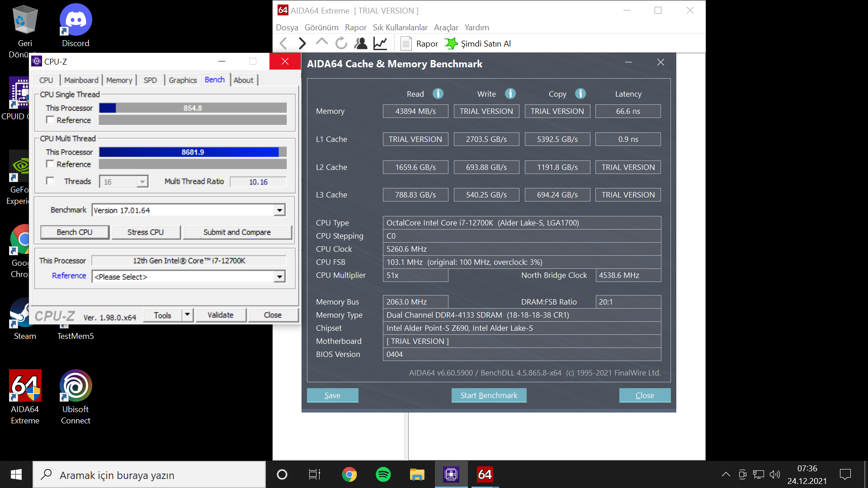Screen dimensions: 868x488
Task: Click the Multi Thread 8681.9 score bar
Action: [x=193, y=152]
